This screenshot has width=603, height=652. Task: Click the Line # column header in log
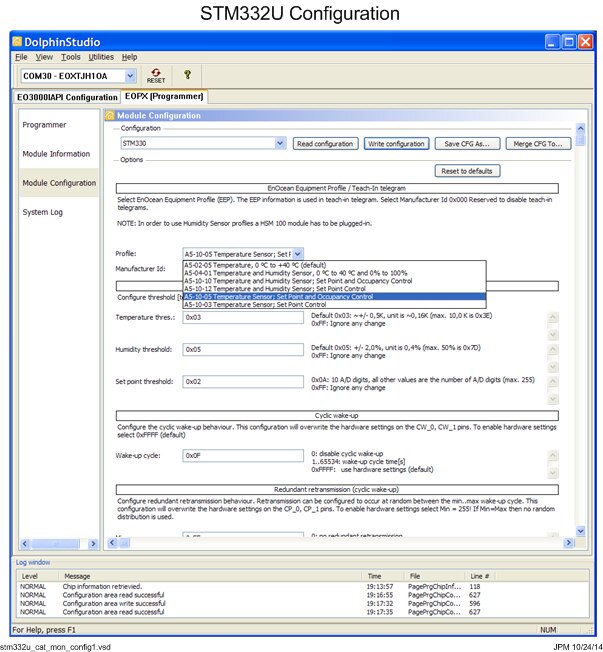[x=479, y=576]
